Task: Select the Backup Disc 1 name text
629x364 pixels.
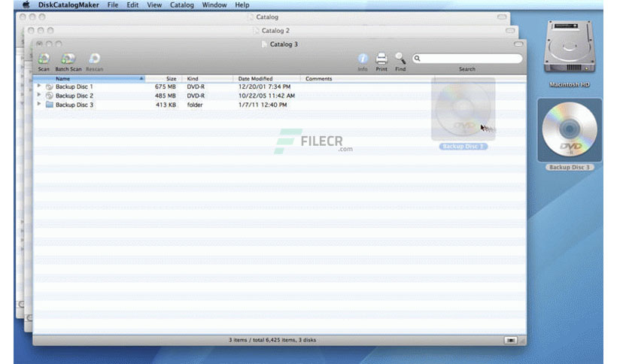Action: [74, 86]
